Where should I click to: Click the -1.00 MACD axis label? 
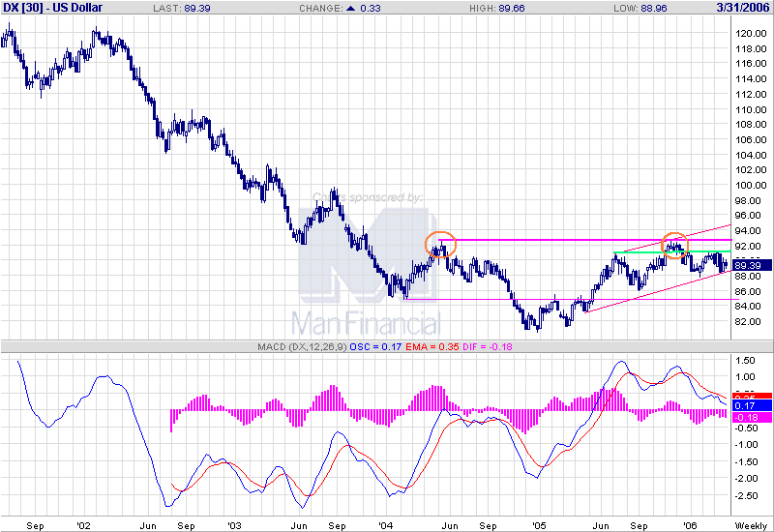point(745,445)
